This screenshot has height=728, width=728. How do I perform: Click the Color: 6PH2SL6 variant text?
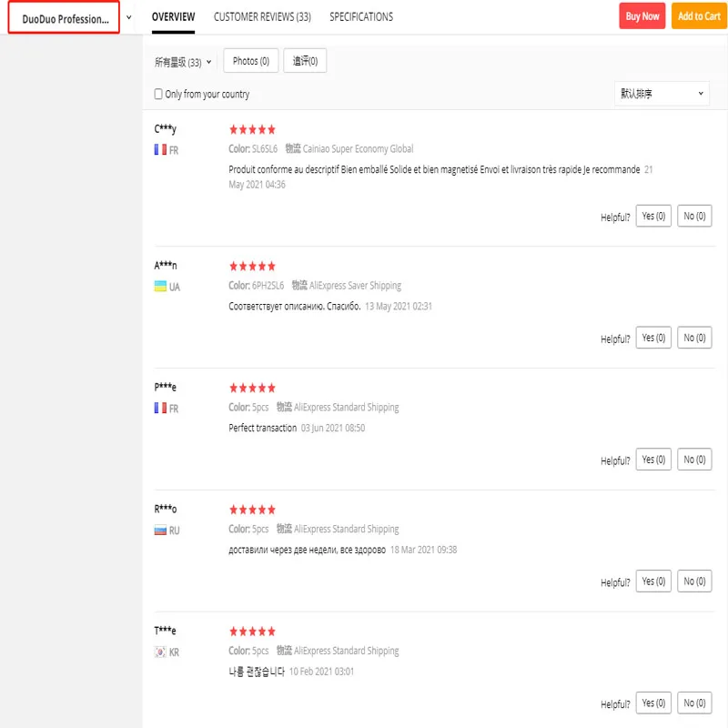[257, 286]
